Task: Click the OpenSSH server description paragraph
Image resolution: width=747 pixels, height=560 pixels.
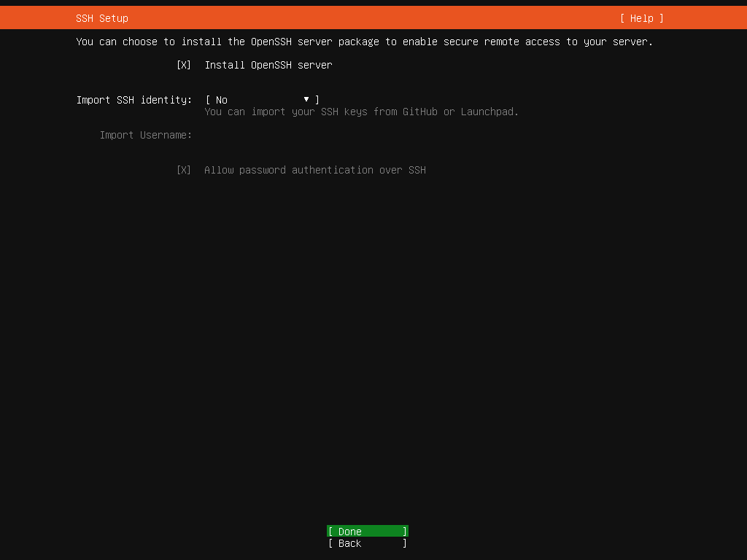Action: pos(365,42)
